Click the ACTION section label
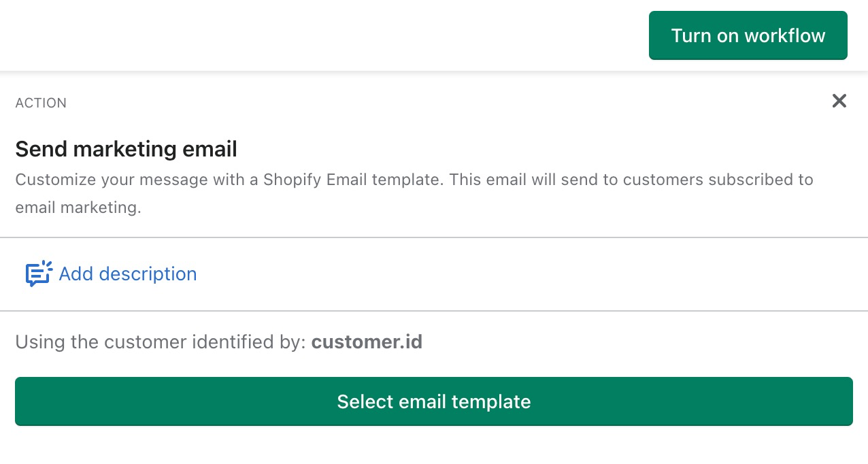The width and height of the screenshot is (868, 464). (41, 103)
